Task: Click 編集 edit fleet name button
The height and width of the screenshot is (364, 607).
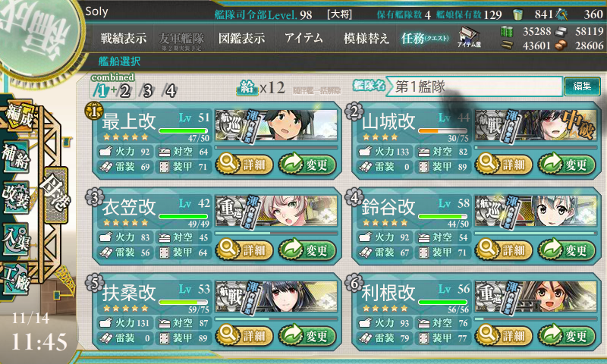Action: click(x=582, y=86)
